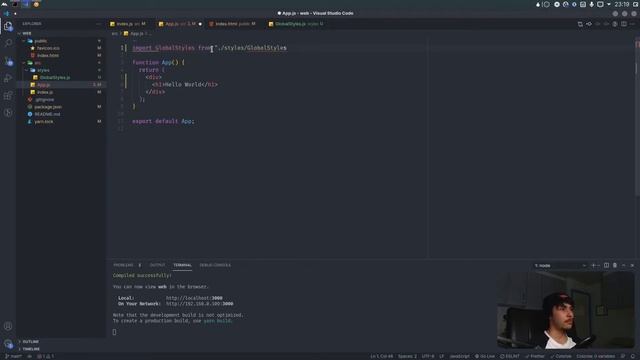Open .gitignore in the explorer tree
The height and width of the screenshot is (360, 640).
pos(61,100)
